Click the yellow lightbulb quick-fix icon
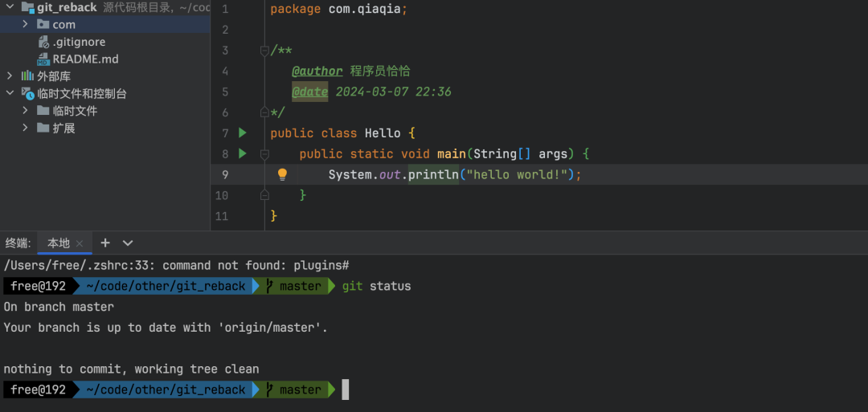The width and height of the screenshot is (868, 412). (282, 174)
